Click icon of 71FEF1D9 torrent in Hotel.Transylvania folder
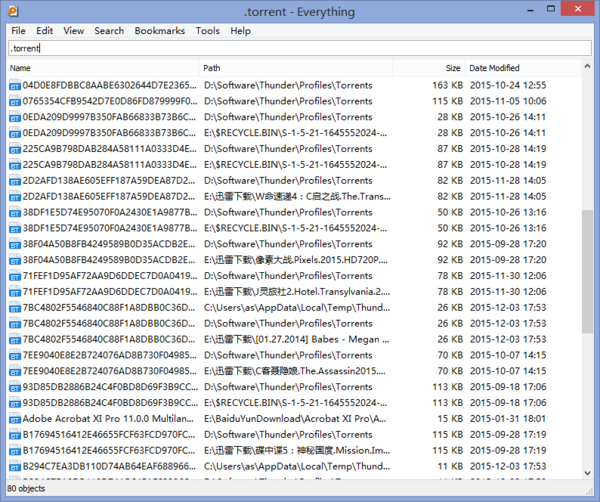Image resolution: width=600 pixels, height=502 pixels. [x=15, y=292]
